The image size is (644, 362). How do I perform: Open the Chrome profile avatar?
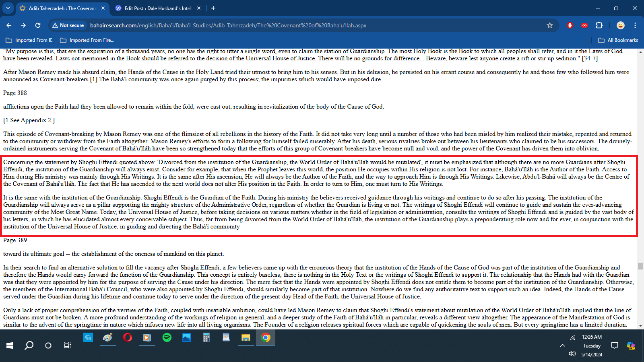pos(621,25)
